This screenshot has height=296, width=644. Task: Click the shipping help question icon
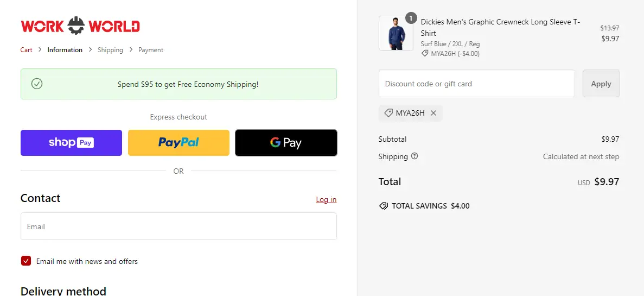(x=415, y=156)
